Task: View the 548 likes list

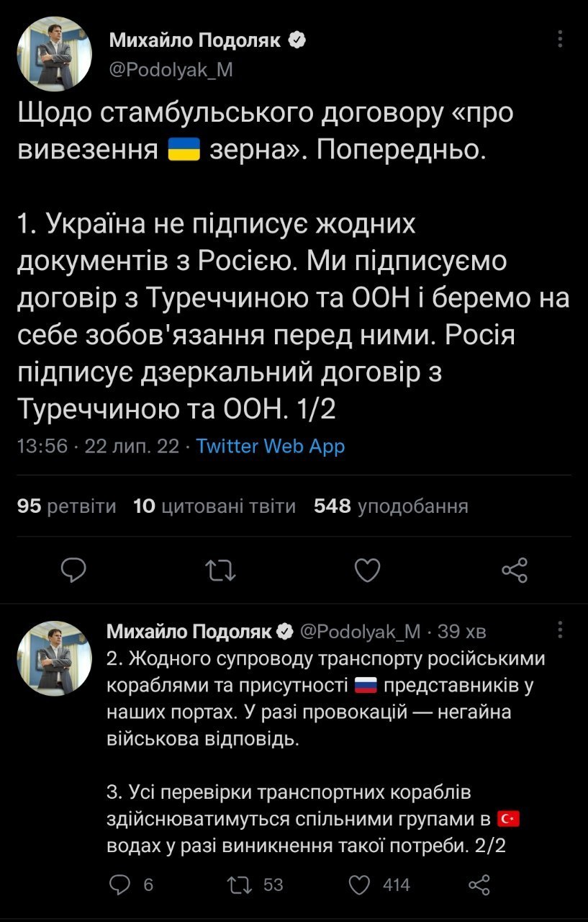Action: tap(391, 506)
